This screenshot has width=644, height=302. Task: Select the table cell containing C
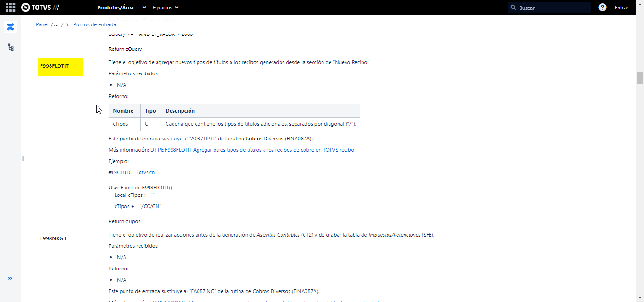[151, 124]
